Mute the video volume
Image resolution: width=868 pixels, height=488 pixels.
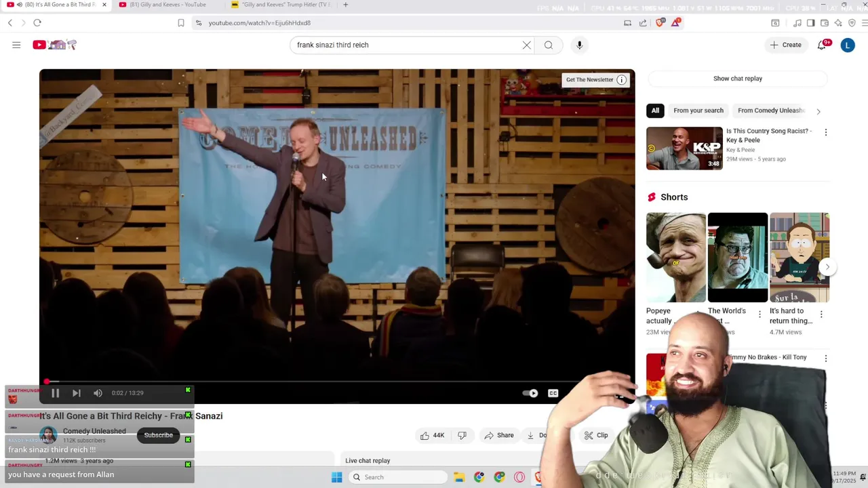(x=98, y=393)
